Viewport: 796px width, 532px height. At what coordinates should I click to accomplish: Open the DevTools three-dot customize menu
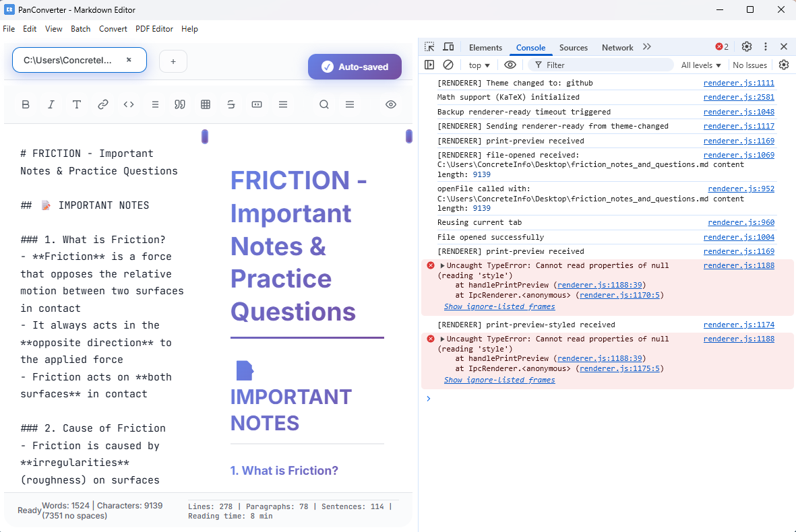[766, 46]
